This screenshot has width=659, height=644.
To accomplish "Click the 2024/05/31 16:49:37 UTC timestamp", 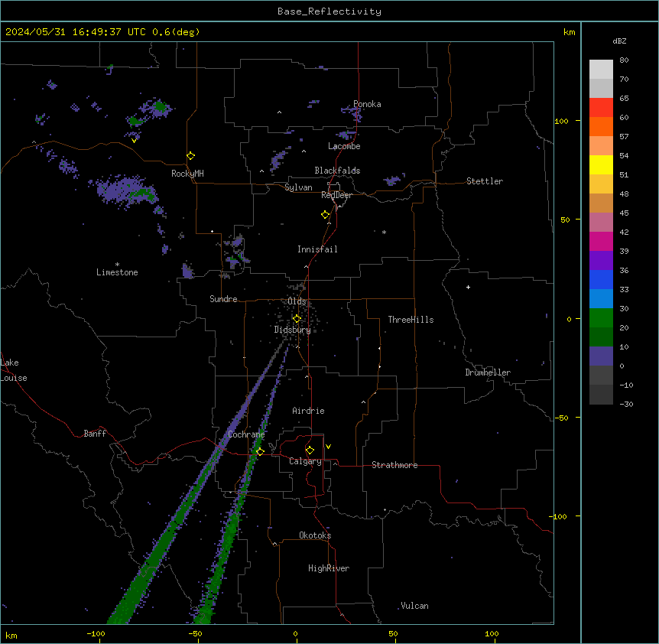I will [76, 32].
